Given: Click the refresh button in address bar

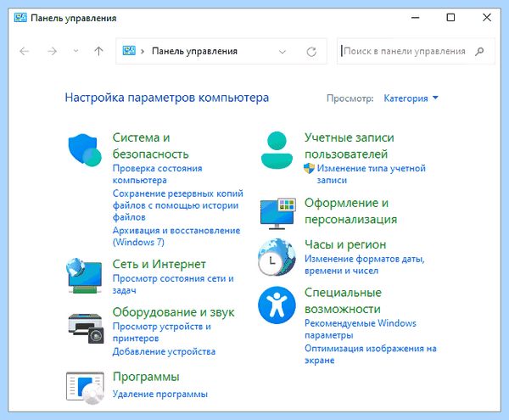Looking at the screenshot, I should coord(311,52).
